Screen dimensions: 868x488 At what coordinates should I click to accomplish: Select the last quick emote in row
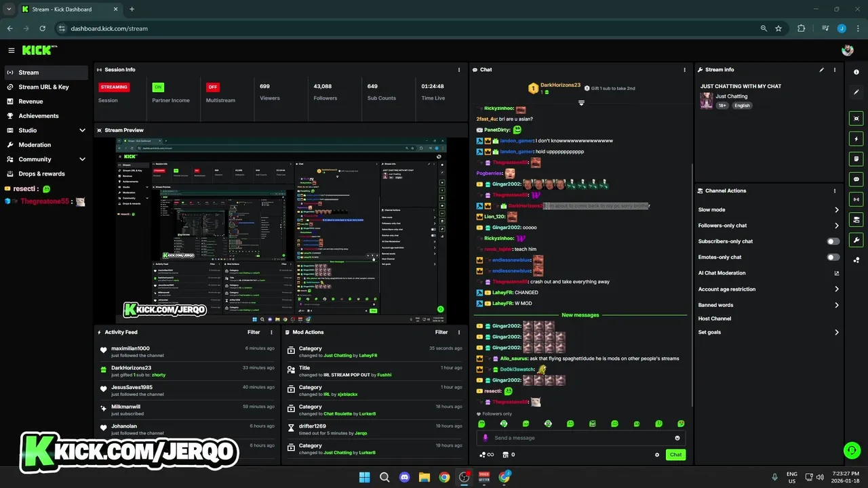coord(681,424)
